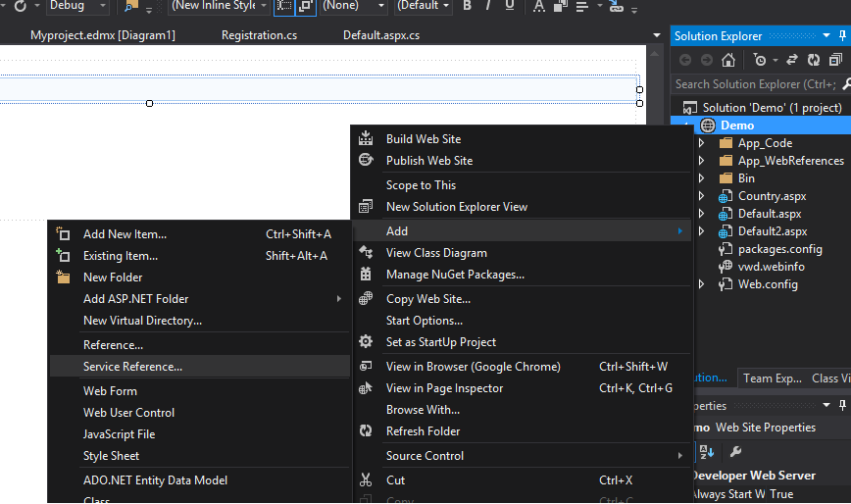Open the Debug configuration dropdown
Screen dimensions: 851x504
(79, 6)
